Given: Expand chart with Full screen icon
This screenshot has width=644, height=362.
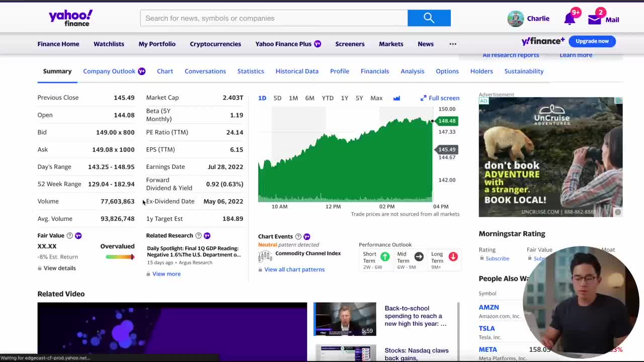Looking at the screenshot, I should click(423, 98).
